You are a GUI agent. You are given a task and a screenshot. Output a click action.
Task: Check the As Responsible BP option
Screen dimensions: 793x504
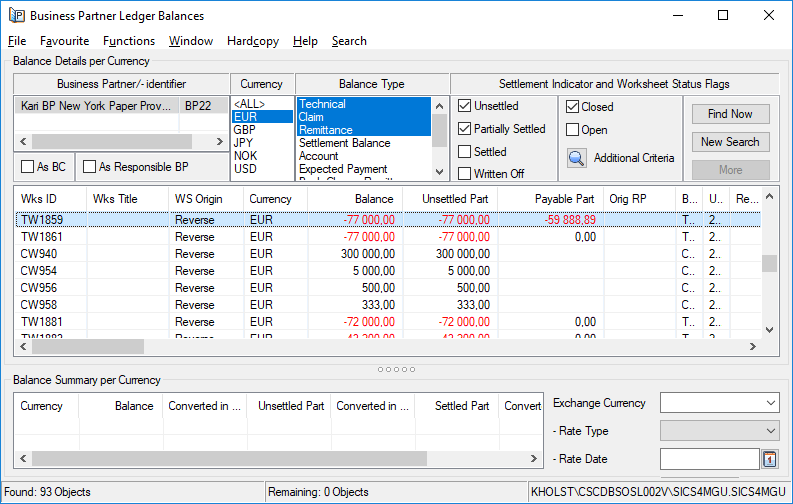coord(89,167)
